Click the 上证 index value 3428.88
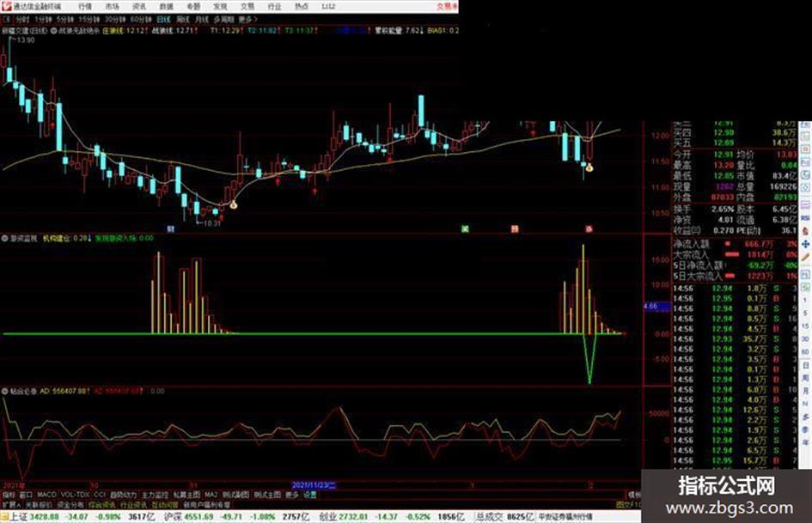Image resolution: width=812 pixels, height=523 pixels. tap(44, 516)
